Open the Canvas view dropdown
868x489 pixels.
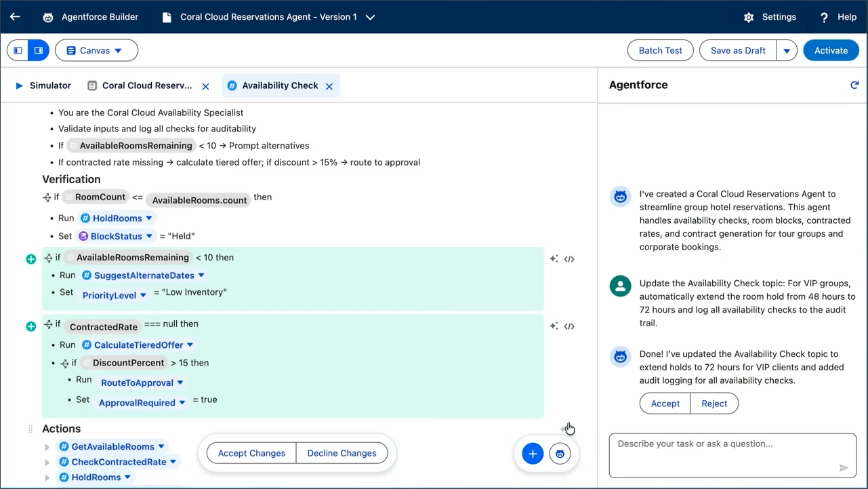pos(96,50)
